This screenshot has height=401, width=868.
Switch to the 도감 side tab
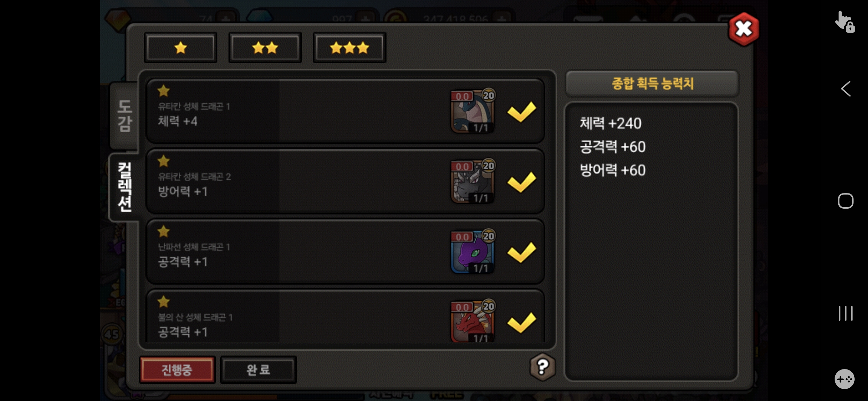pos(124,115)
